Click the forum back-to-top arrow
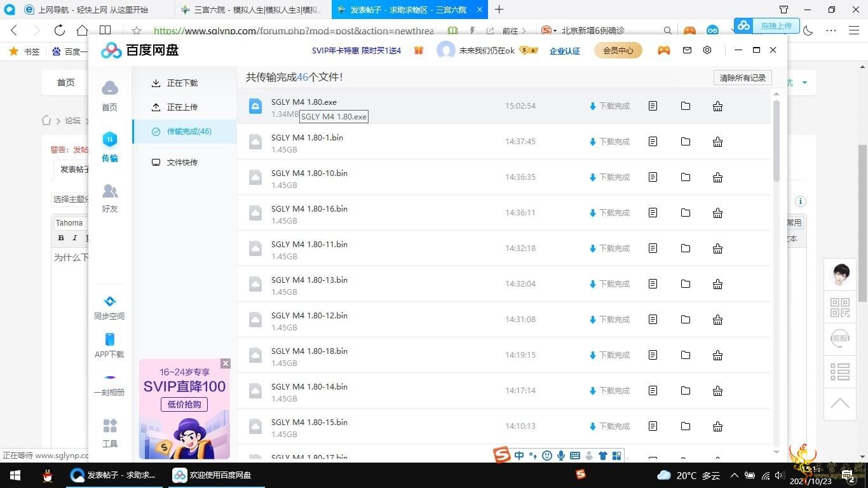 pos(840,403)
